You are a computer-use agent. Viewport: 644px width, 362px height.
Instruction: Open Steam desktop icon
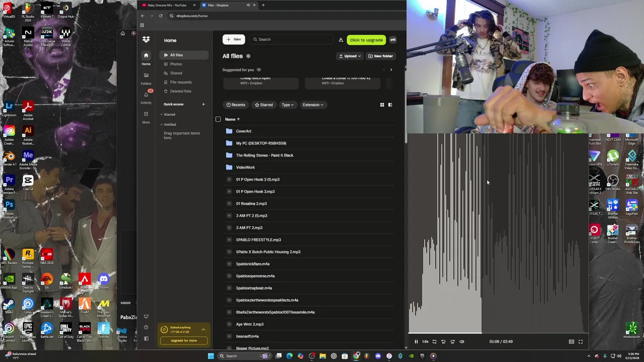pyautogui.click(x=9, y=306)
